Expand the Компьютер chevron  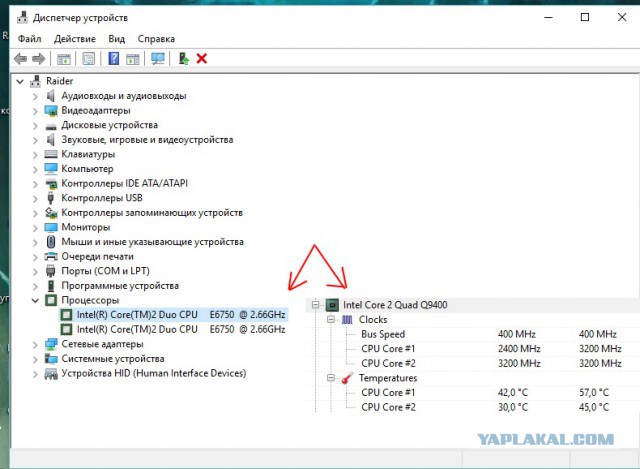[x=36, y=169]
